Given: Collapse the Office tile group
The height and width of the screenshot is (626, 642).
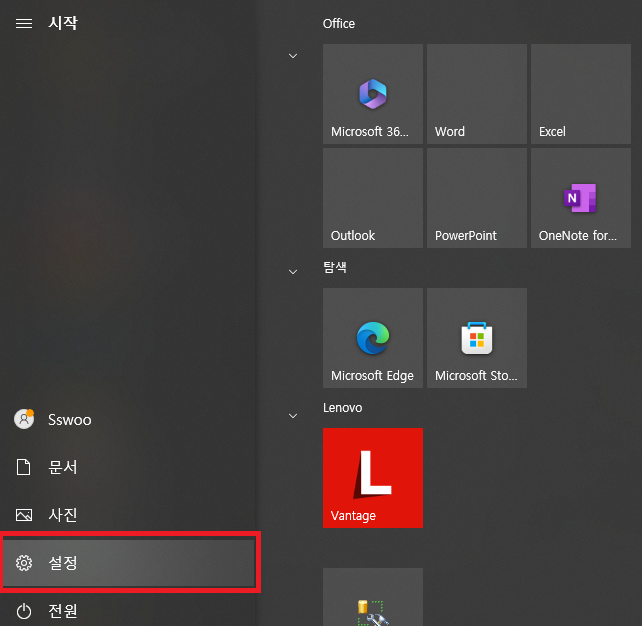Looking at the screenshot, I should (293, 56).
